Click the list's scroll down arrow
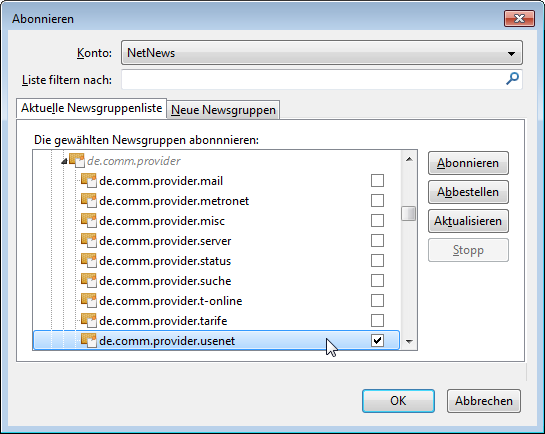Image resolution: width=545 pixels, height=434 pixels. point(409,342)
